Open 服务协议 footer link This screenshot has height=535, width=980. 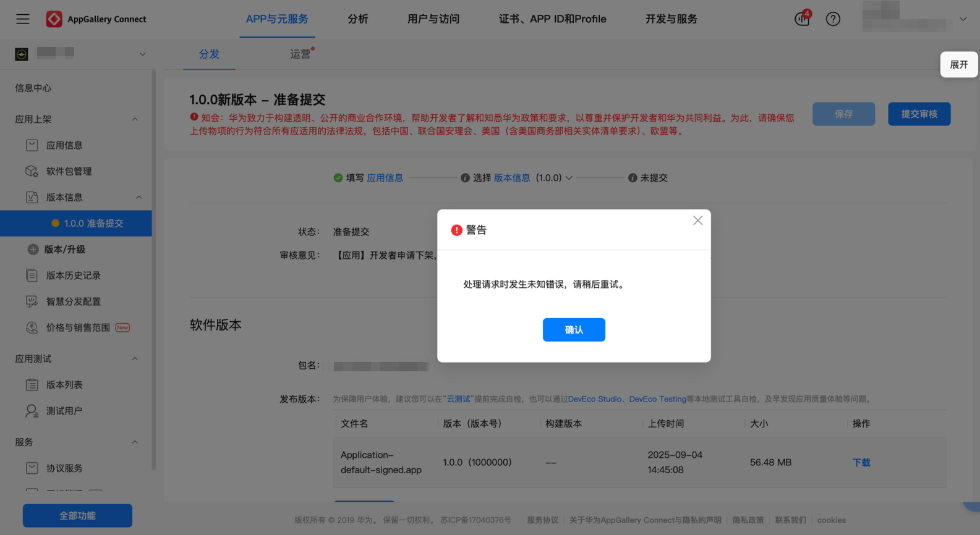point(543,520)
